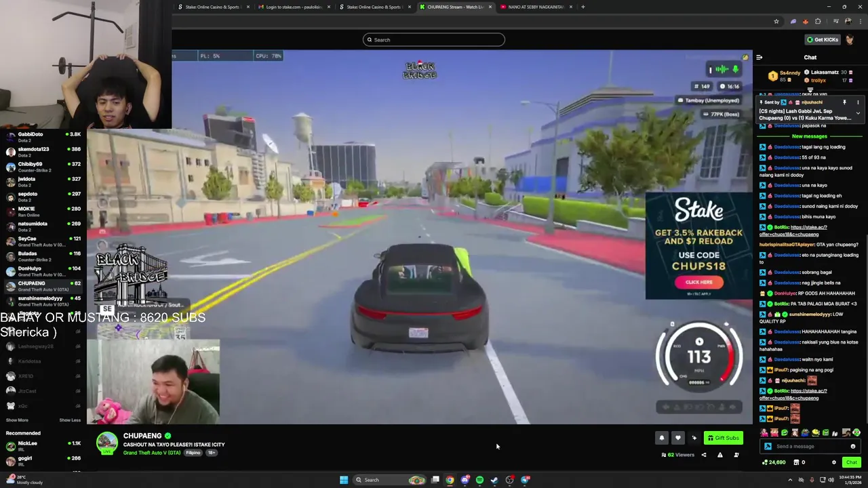Screen dimensions: 868x488
Task: Unpin the pinned message with the pin icon
Action: click(x=844, y=102)
